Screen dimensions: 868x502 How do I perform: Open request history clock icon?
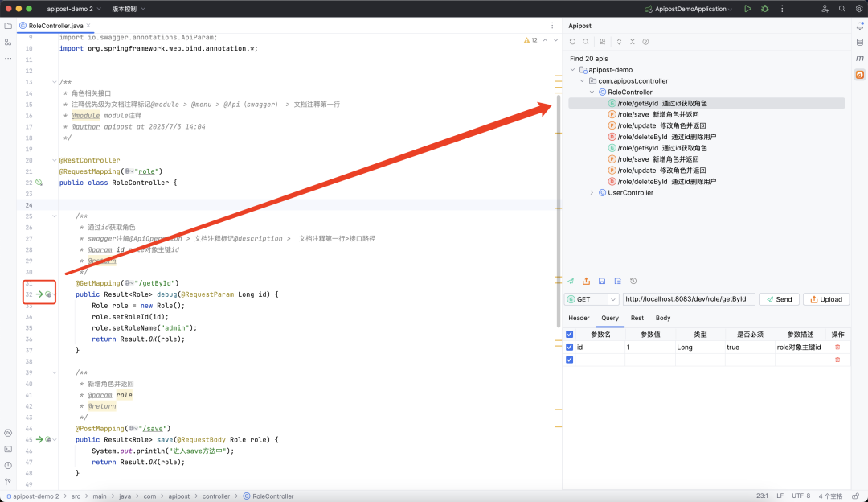pyautogui.click(x=633, y=281)
